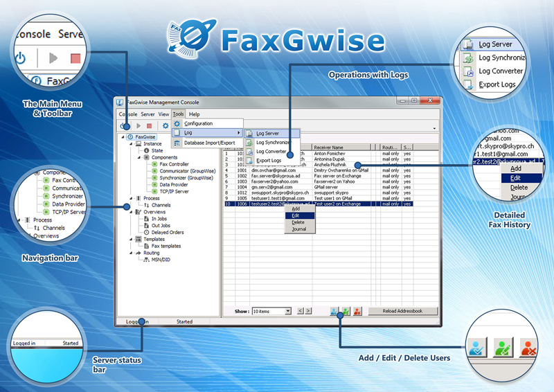The image size is (554, 392).
Task: Click the FaxGwise root node icon
Action: (130, 137)
